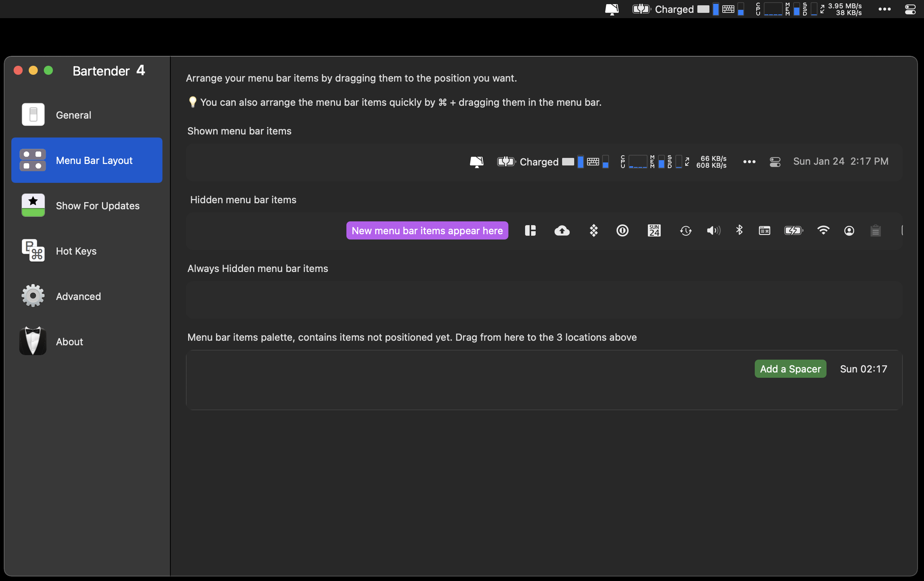Select the three-dots Bartender icon in Shown row

coord(749,162)
